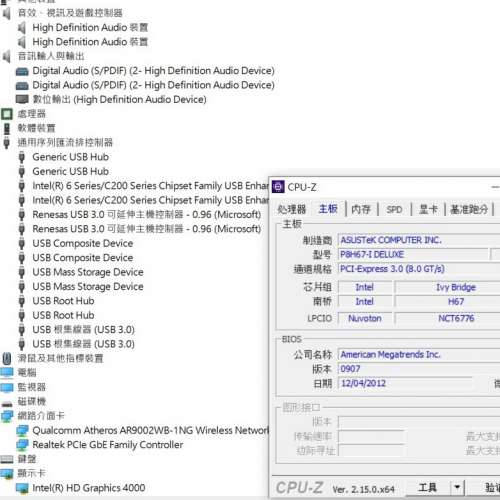
Task: Select the first Intel 6 Series/C200 USB Enhanced controller label
Action: click(150, 186)
